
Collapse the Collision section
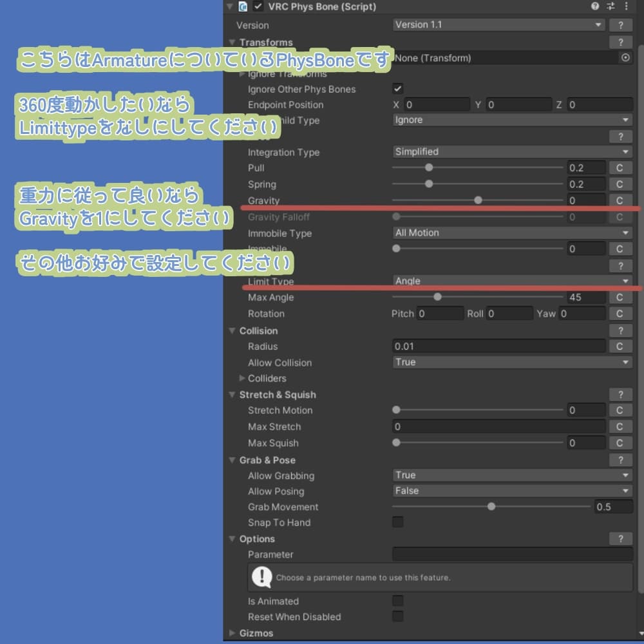coord(232,330)
